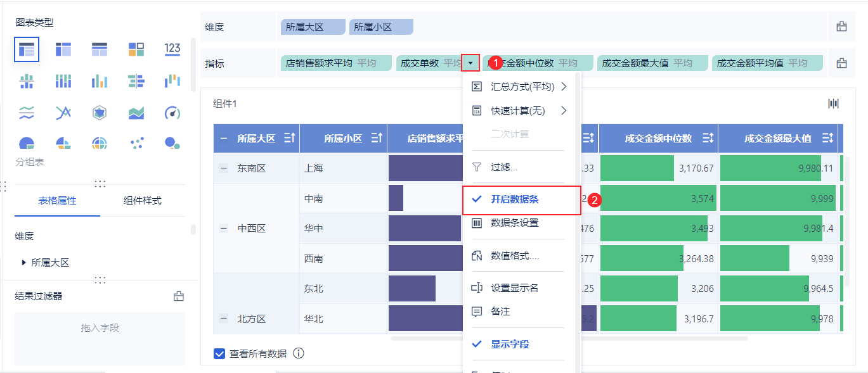Sort by 所属大区 column header icon
The image size is (868, 373).
(x=290, y=138)
